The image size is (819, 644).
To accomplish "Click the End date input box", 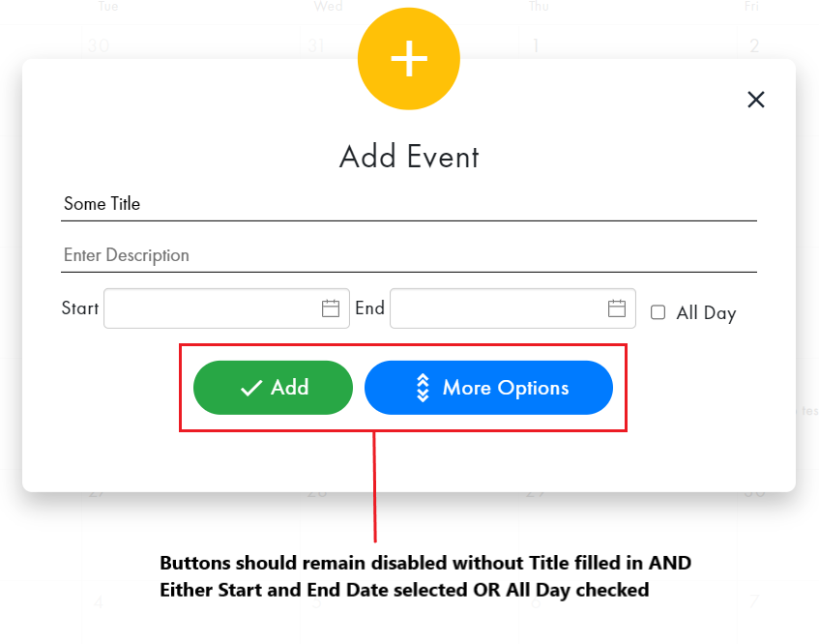I will point(503,307).
